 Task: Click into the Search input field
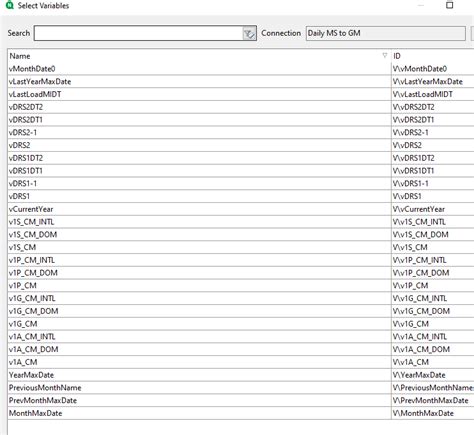click(138, 33)
